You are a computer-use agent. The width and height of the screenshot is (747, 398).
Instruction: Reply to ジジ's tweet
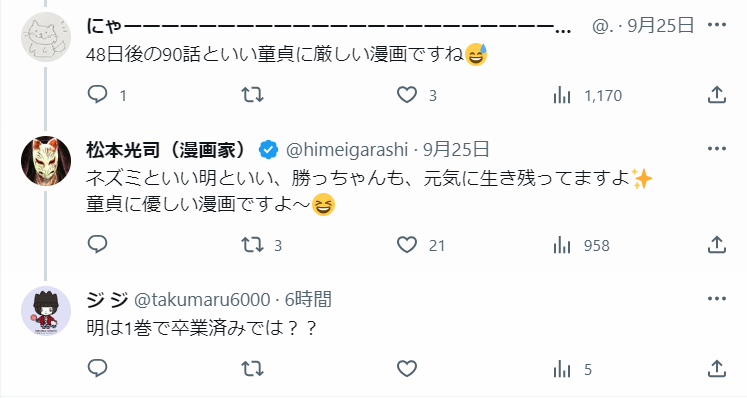(x=98, y=368)
